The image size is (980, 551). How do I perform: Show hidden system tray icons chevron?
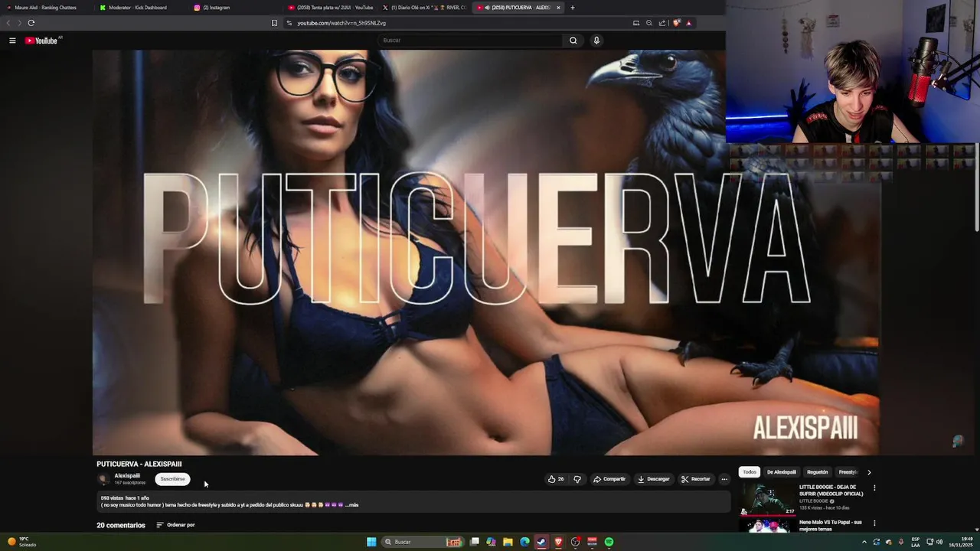point(864,542)
